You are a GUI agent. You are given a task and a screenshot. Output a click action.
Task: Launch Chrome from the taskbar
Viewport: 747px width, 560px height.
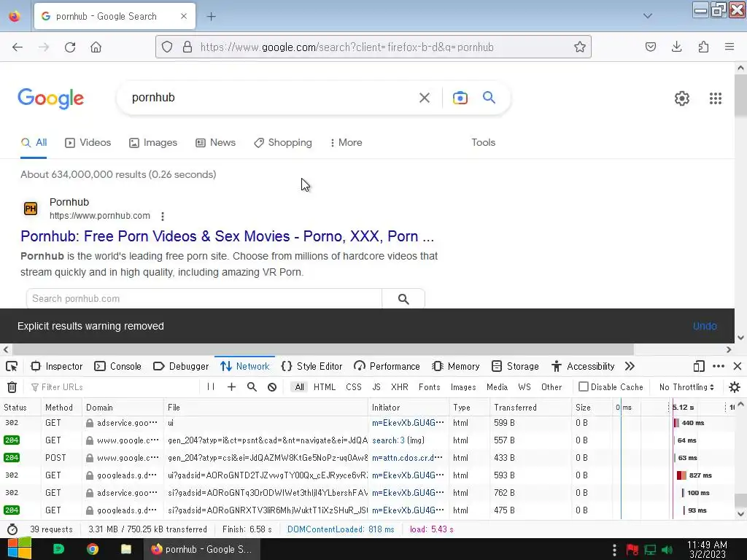(93, 549)
